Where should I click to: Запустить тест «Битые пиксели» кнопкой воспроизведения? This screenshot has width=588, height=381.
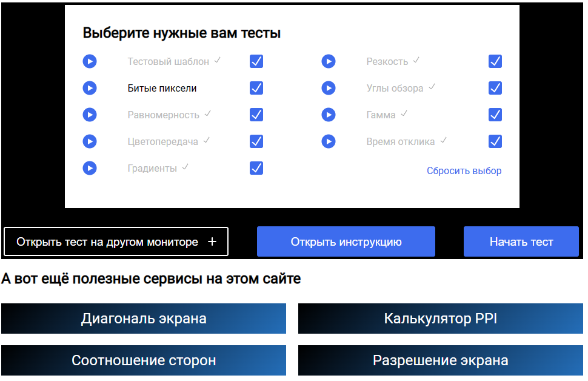(x=89, y=88)
